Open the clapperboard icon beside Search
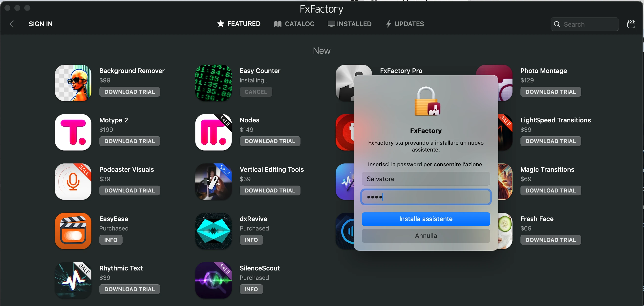Viewport: 644px width, 306px height. pyautogui.click(x=631, y=24)
